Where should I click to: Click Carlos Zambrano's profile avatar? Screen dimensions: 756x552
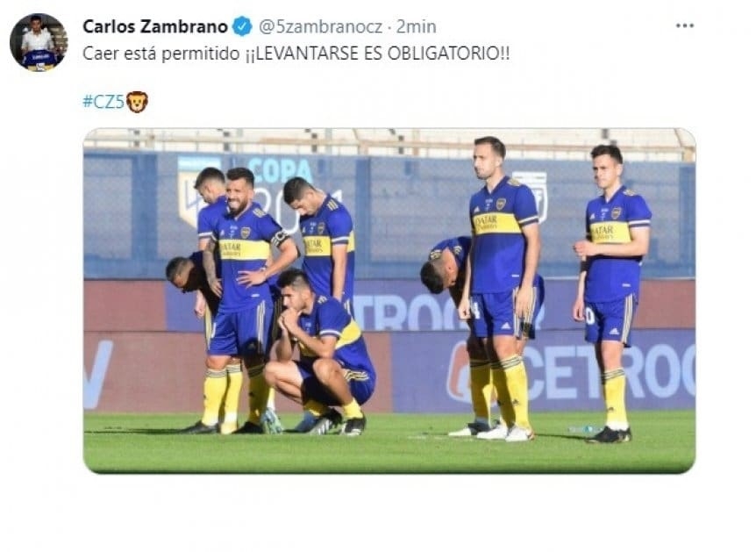(x=39, y=42)
